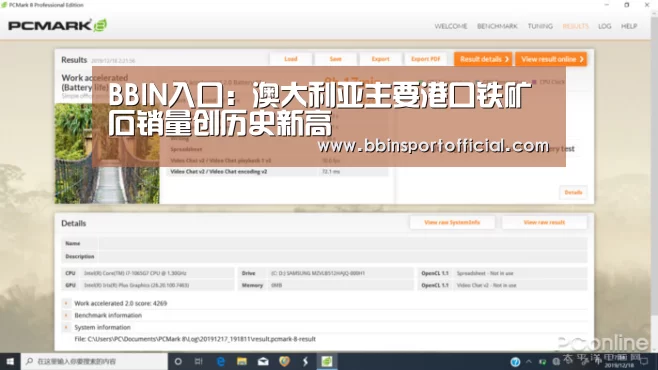Click the Details button in results panel
This screenshot has height=370, width=658.
[573, 192]
